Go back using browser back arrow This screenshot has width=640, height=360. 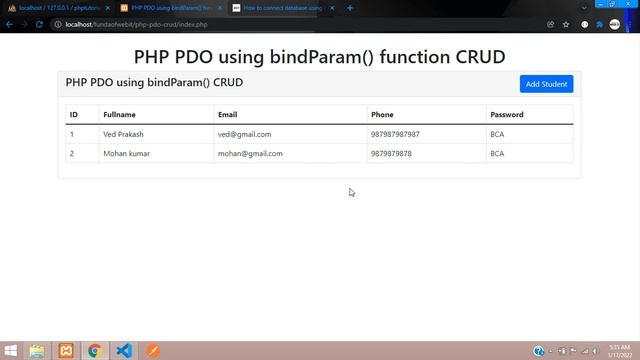[x=9, y=24]
